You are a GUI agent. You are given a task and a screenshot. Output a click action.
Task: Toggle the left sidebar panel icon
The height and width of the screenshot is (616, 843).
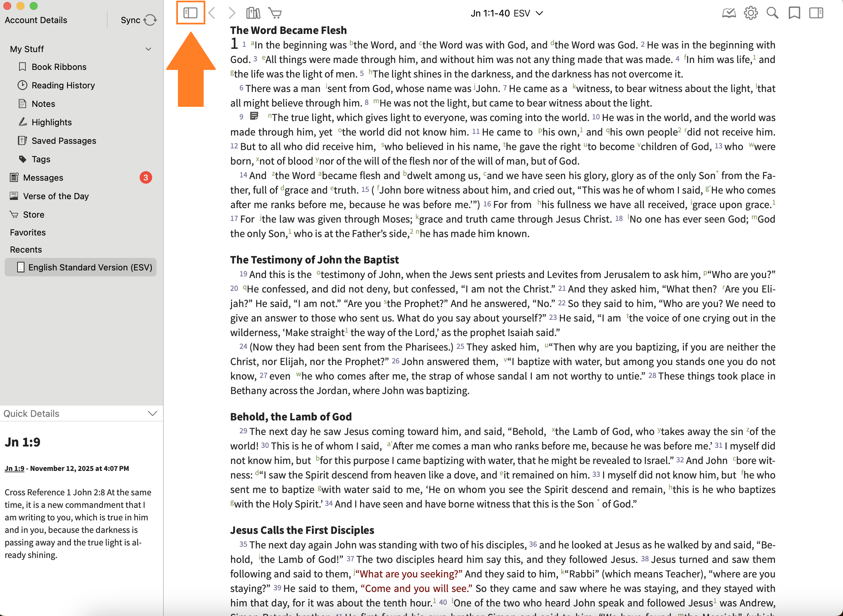tap(190, 13)
